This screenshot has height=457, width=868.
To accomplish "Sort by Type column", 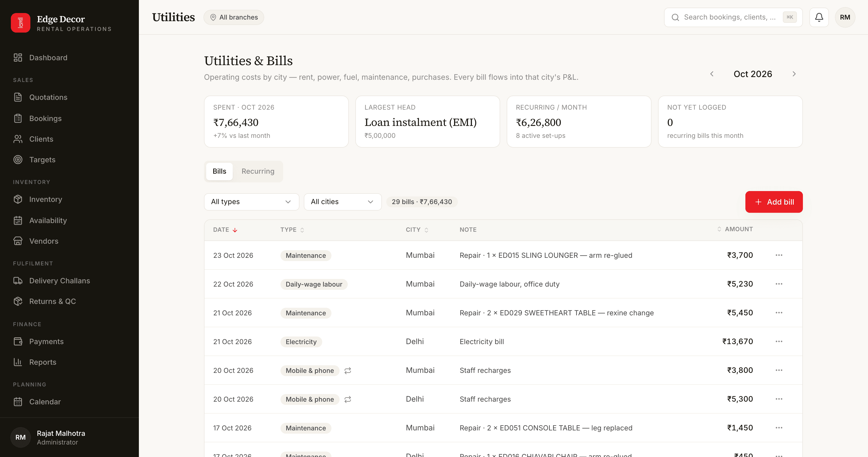I will click(292, 230).
